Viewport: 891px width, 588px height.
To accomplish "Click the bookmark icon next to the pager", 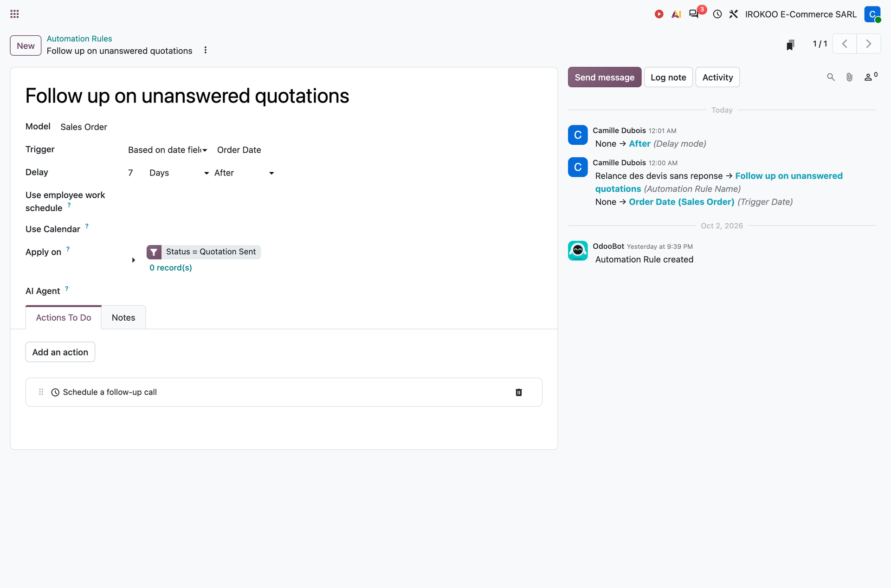I will tap(790, 44).
